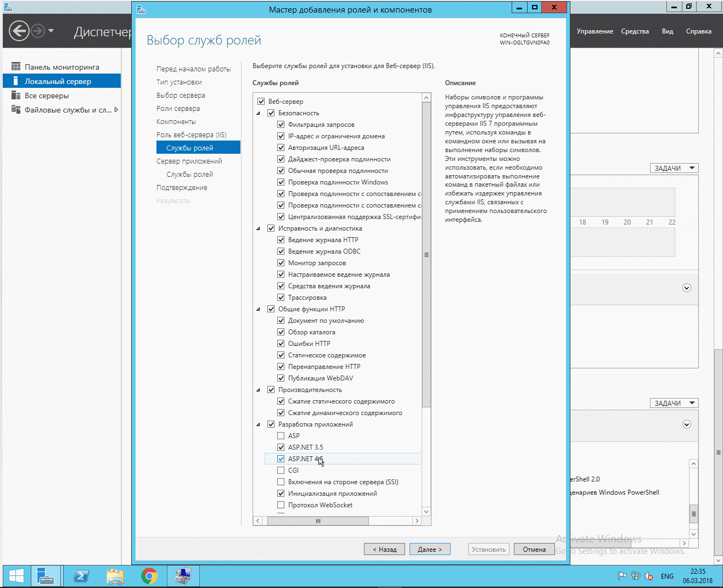Screen dimensions: 723x588
Task: Launch Google Chrome from the taskbar
Action: pyautogui.click(x=149, y=576)
